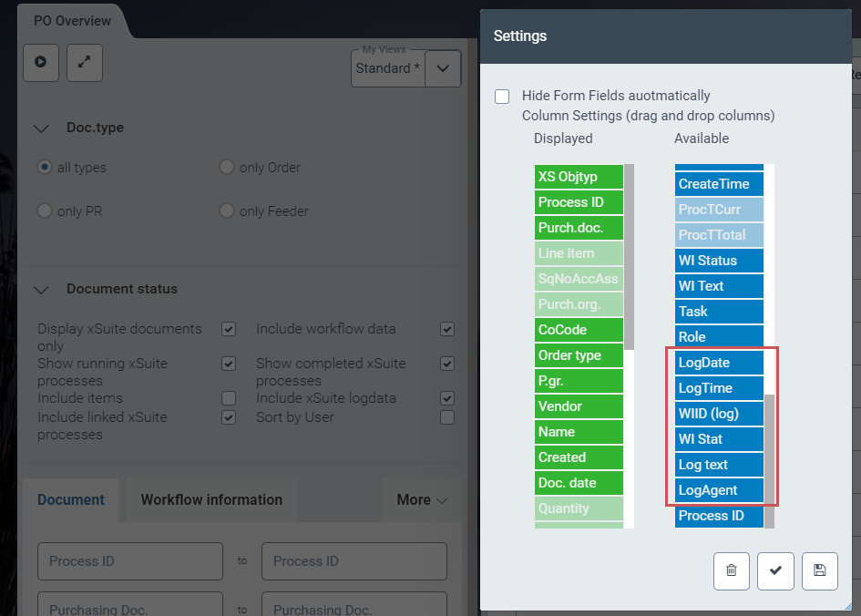Select the only Order radio button
Image resolution: width=861 pixels, height=616 pixels.
click(227, 168)
